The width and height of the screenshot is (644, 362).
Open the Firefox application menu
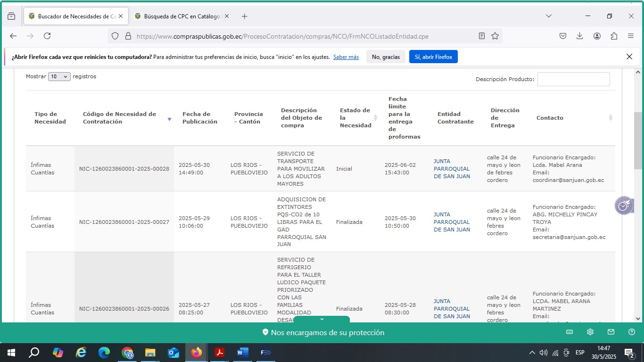pos(631,36)
